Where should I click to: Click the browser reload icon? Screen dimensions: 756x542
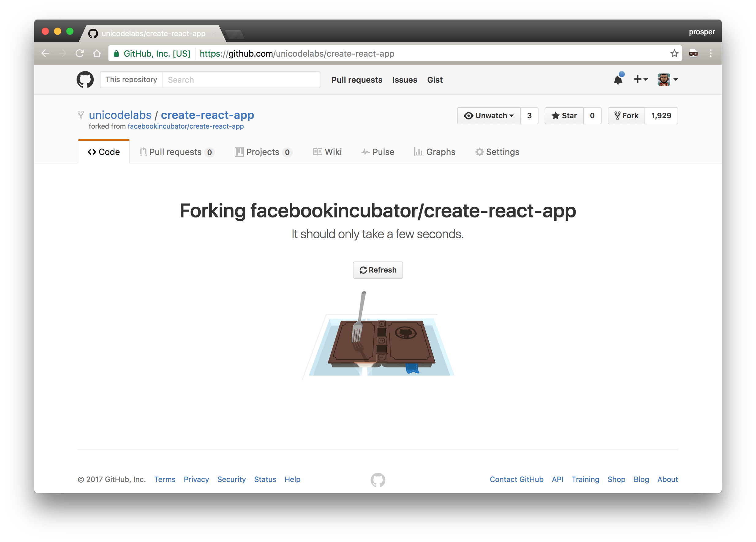pos(80,53)
